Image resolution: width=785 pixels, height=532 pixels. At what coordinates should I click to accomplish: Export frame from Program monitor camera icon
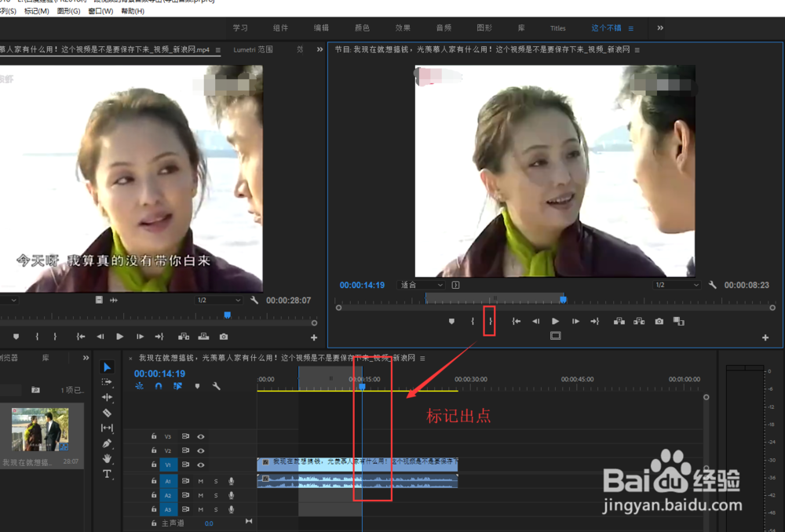point(659,321)
